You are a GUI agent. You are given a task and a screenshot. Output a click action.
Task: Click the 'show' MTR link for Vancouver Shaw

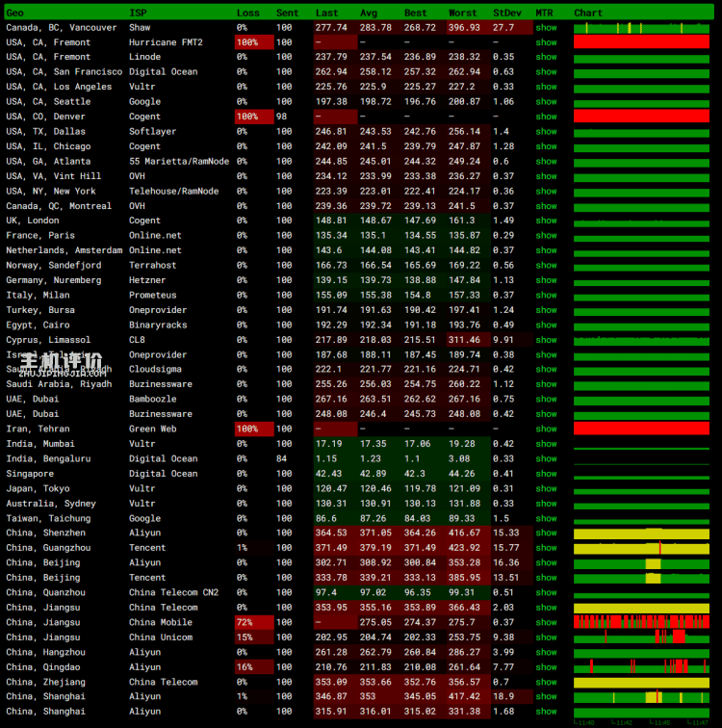tap(546, 27)
